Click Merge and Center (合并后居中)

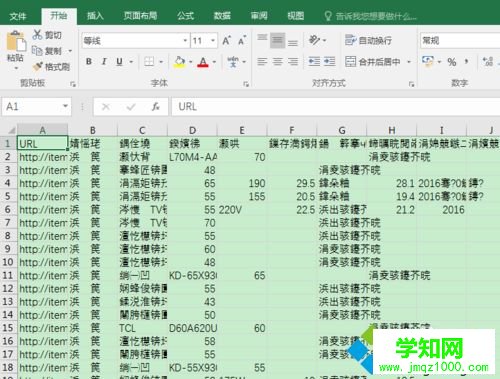[x=373, y=61]
